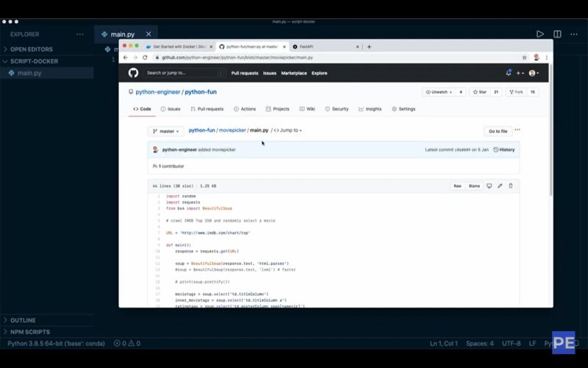The height and width of the screenshot is (368, 588).
Task: Open the master branch dropdown
Action: pos(166,131)
